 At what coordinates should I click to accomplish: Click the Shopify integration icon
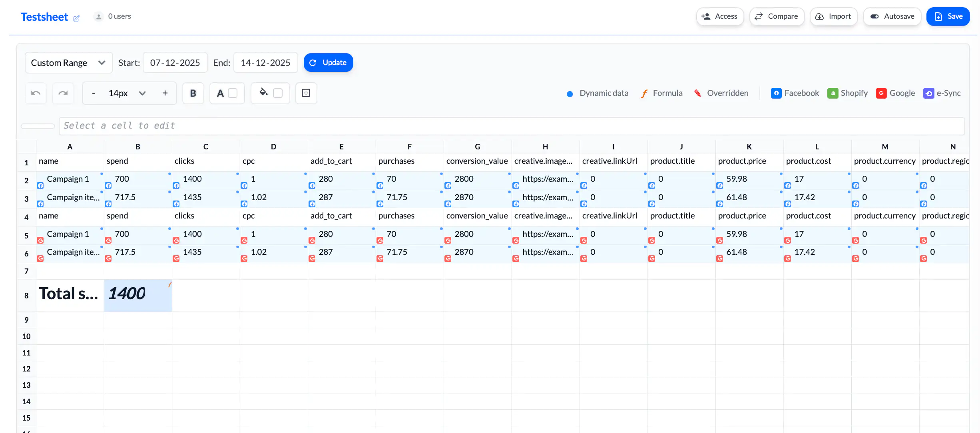coord(833,93)
